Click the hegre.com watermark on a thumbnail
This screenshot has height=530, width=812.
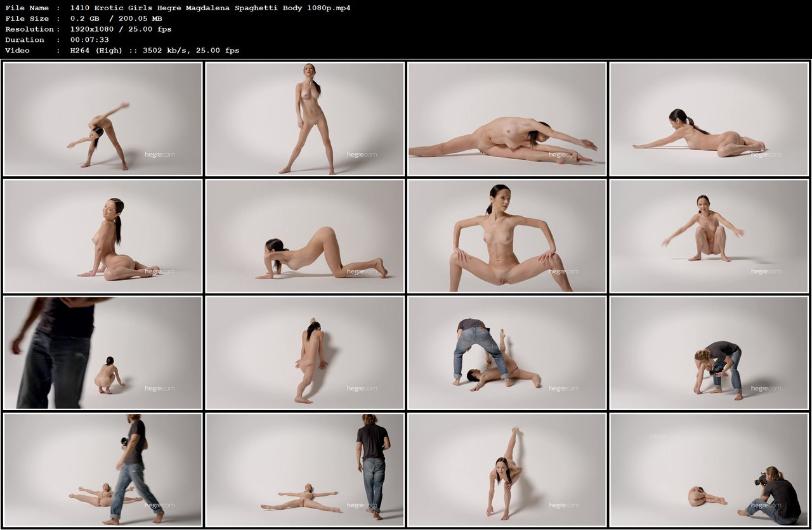click(x=160, y=154)
